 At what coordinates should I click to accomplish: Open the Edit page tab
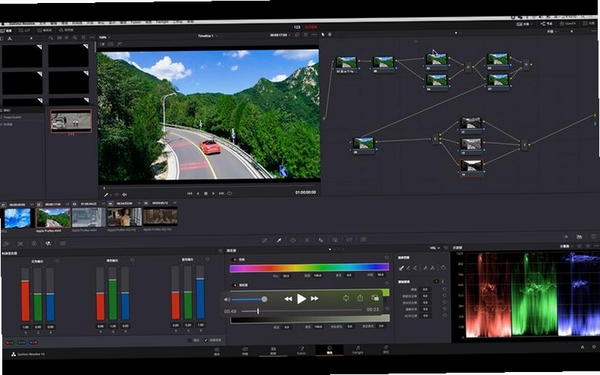[273, 351]
